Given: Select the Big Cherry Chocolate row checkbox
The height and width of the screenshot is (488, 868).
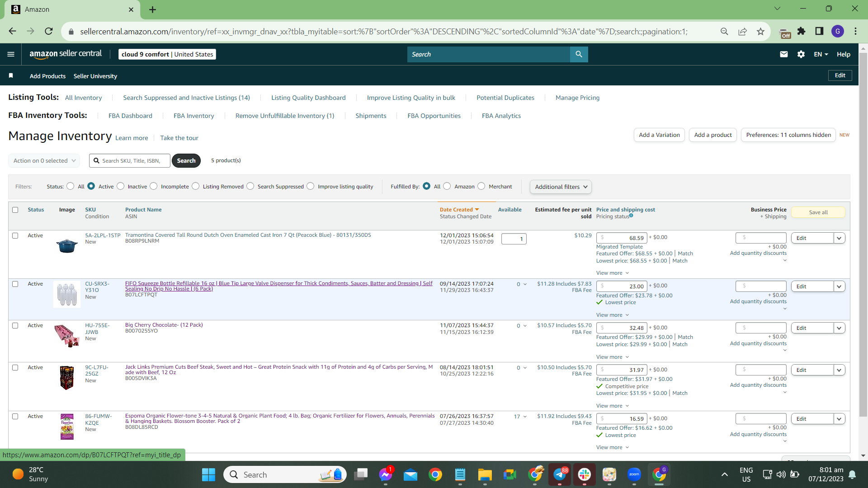Looking at the screenshot, I should click(15, 325).
